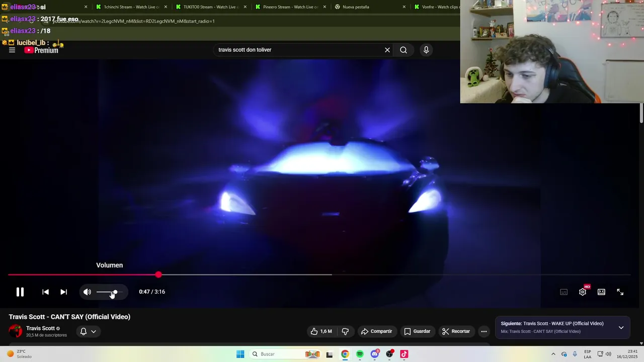Click the Compartir button
The width and height of the screenshot is (644, 362).
[376, 331]
